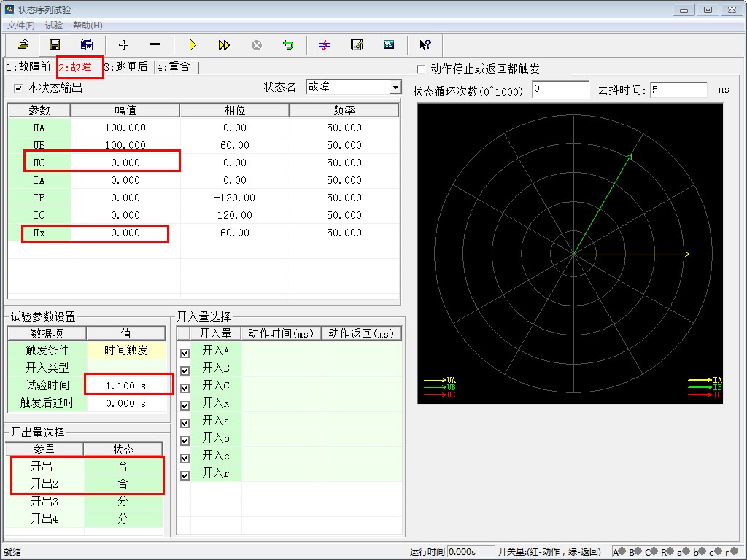Screen dimensions: 747x560
Task: Click the open file folder icon
Action: click(x=23, y=44)
